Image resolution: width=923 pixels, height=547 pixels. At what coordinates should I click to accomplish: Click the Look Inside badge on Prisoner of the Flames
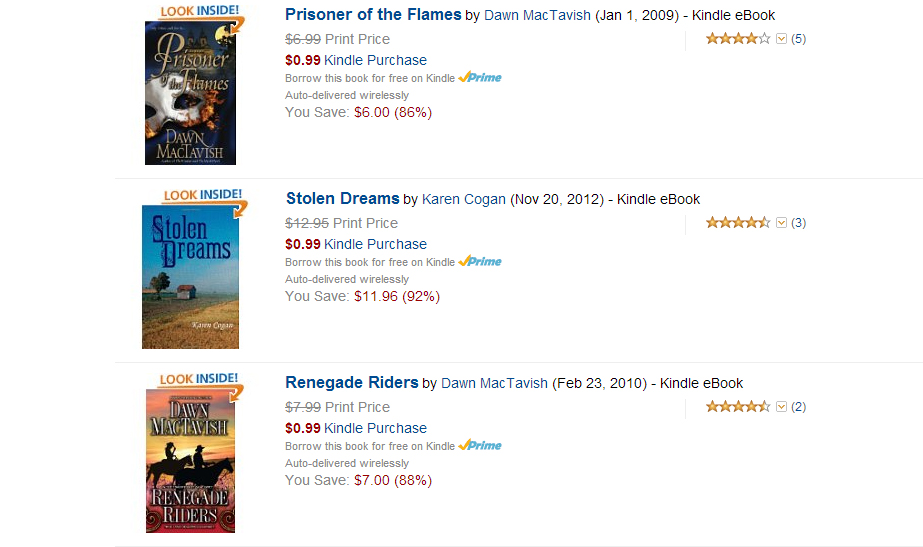click(200, 11)
